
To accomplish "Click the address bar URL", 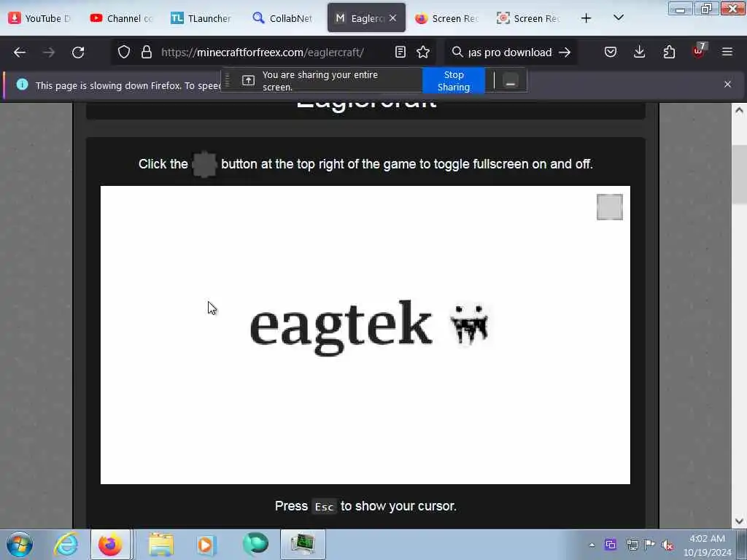I will click(263, 52).
